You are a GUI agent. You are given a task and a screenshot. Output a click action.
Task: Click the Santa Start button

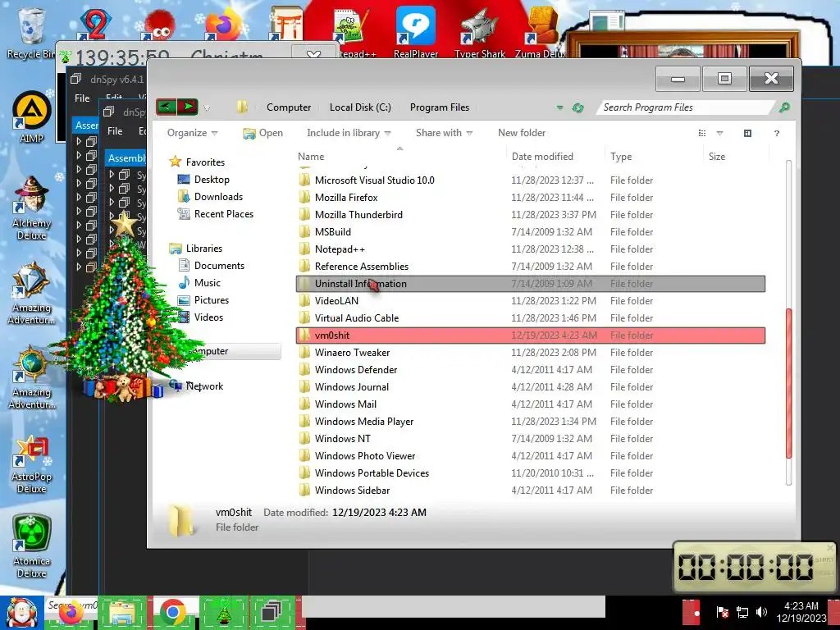[x=21, y=612]
